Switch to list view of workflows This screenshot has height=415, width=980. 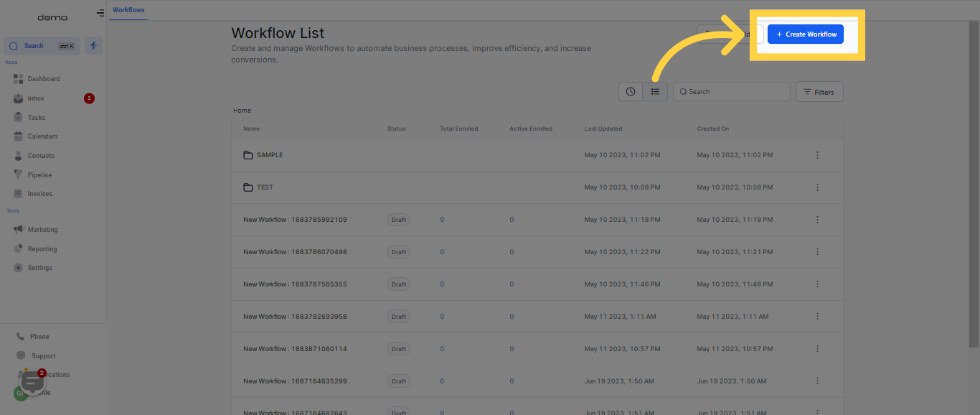(655, 91)
